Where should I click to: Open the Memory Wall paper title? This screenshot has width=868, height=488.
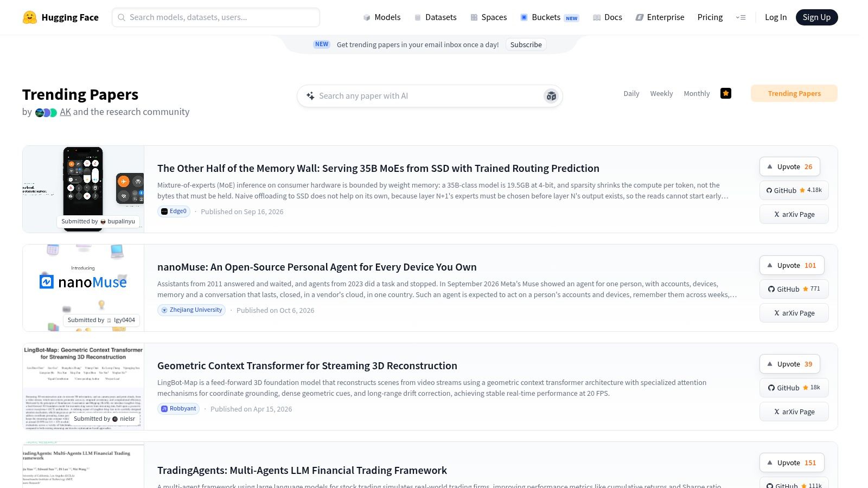pos(378,168)
